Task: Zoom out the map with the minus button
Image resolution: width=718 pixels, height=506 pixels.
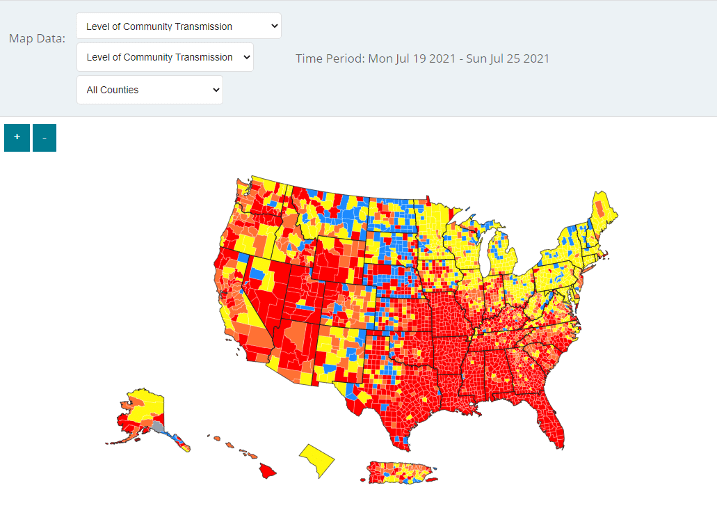Action: coord(44,138)
